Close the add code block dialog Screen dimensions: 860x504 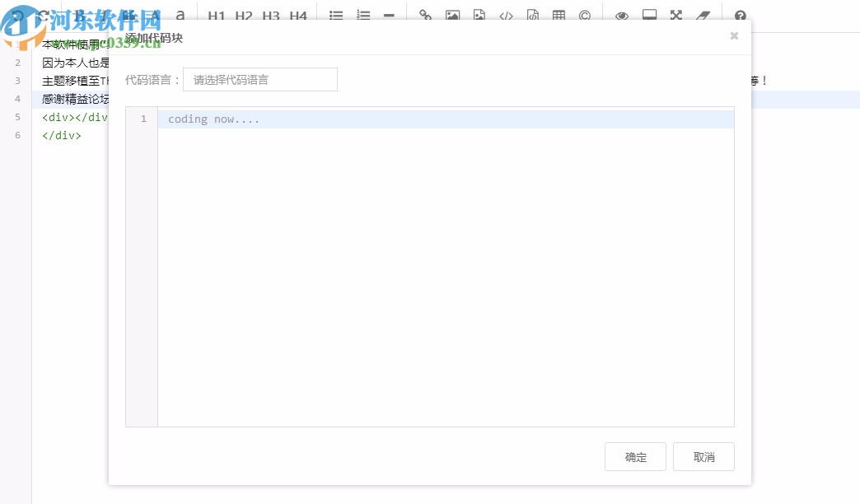(x=735, y=35)
